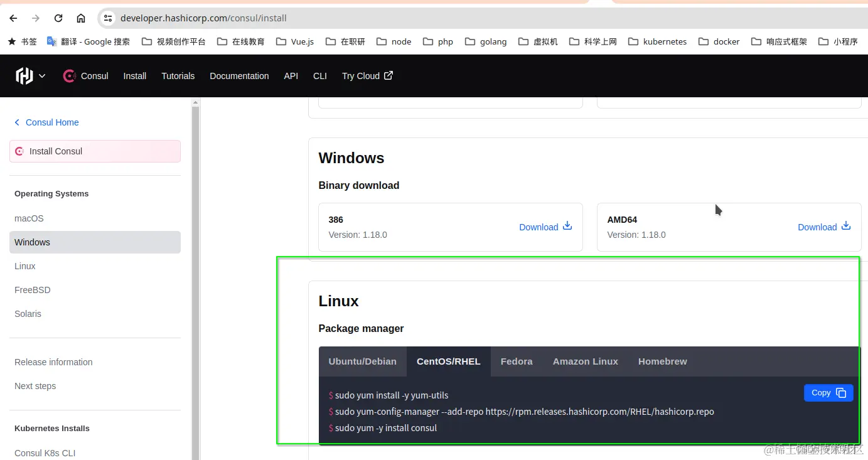The height and width of the screenshot is (460, 868).
Task: Click the 'Kubernetes Installs' sidebar heading
Action: coord(52,429)
